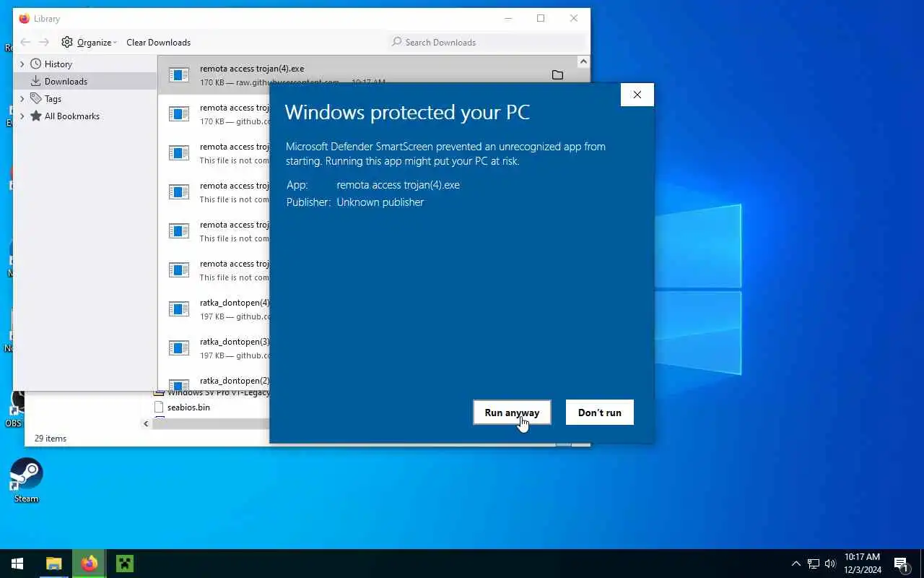Select Tags in the Library sidebar
Viewport: 924px width, 578px height.
53,98
